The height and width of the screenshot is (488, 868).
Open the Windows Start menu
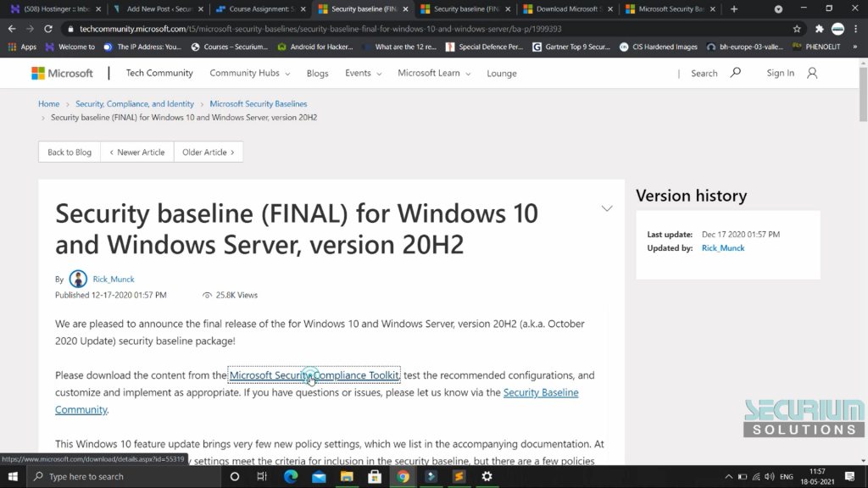point(13,476)
